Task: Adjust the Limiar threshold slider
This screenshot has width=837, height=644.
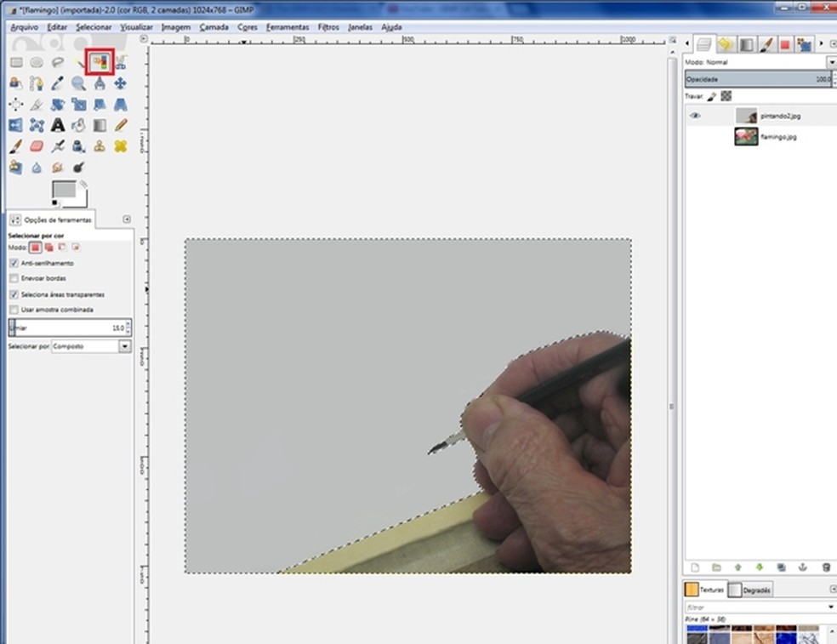Action: pyautogui.click(x=66, y=328)
